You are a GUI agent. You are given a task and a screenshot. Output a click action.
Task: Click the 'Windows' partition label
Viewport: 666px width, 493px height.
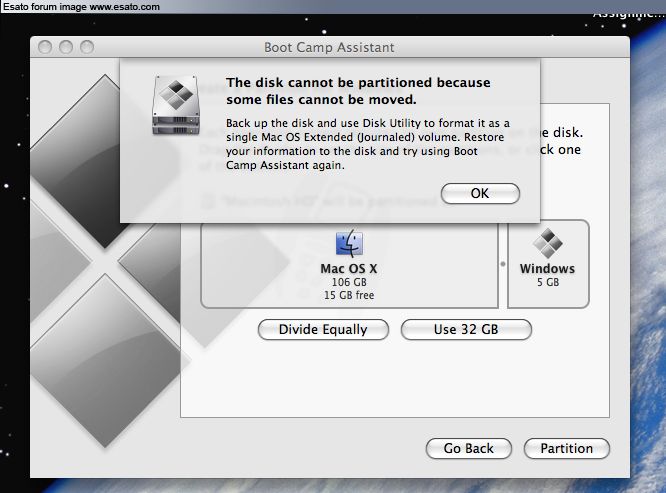click(x=547, y=269)
